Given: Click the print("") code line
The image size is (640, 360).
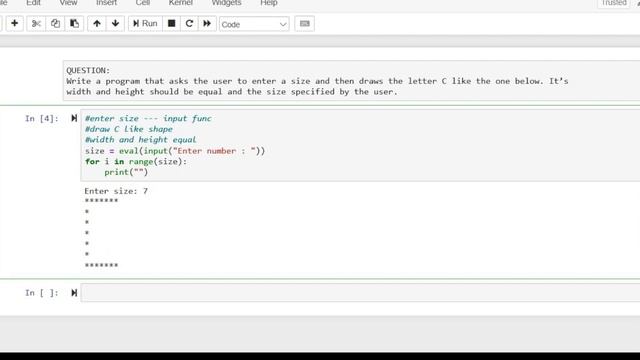Looking at the screenshot, I should (x=126, y=172).
